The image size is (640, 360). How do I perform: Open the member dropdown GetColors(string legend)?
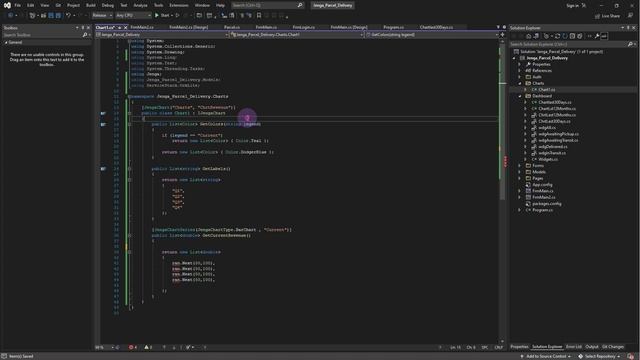click(x=432, y=35)
